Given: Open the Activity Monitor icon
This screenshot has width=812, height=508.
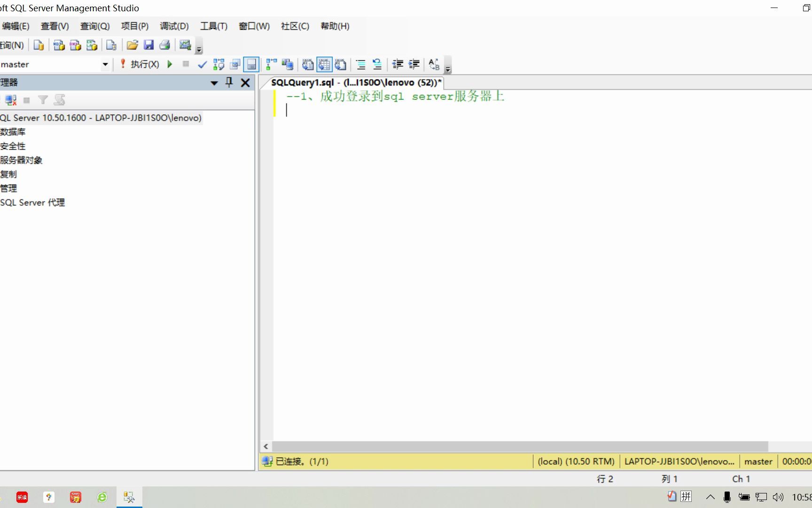Looking at the screenshot, I should (x=185, y=45).
